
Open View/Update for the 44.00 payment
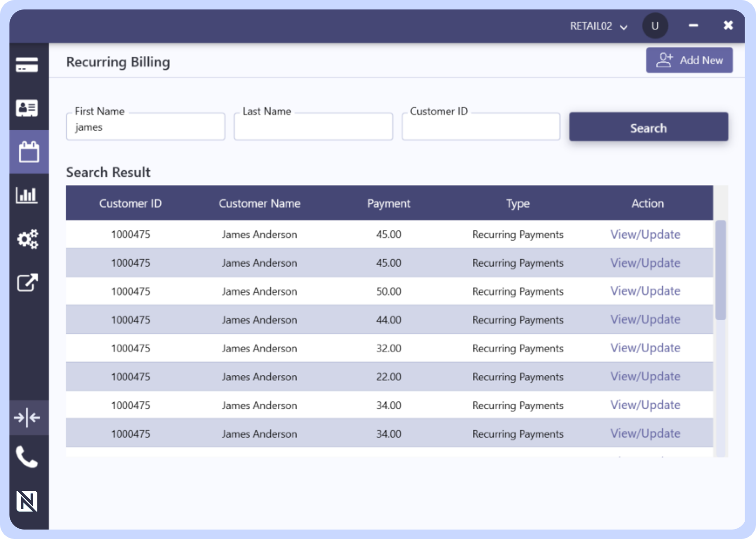(x=645, y=320)
